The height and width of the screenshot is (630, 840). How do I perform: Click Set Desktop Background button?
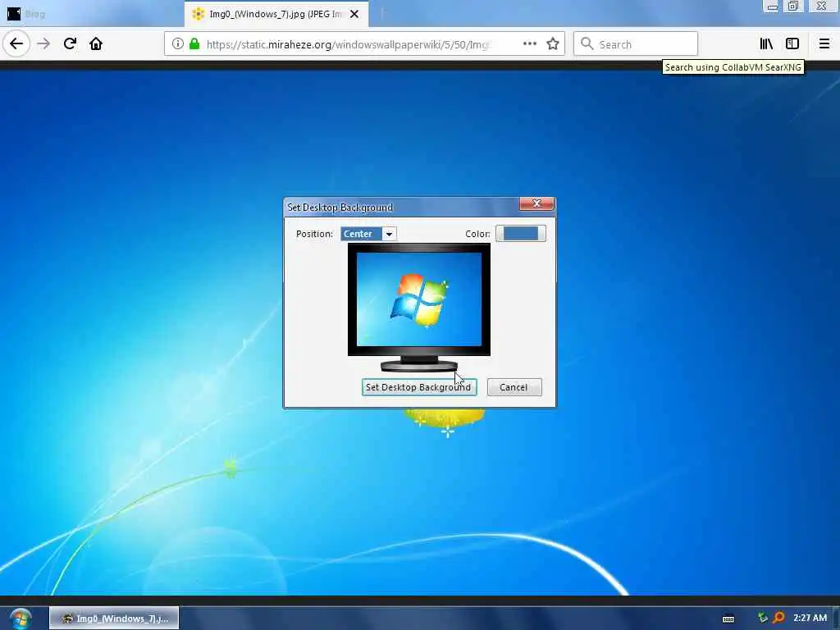coord(419,387)
